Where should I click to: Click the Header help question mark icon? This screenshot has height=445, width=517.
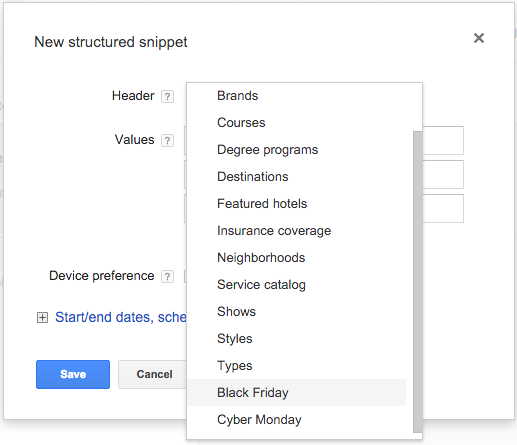pyautogui.click(x=167, y=97)
